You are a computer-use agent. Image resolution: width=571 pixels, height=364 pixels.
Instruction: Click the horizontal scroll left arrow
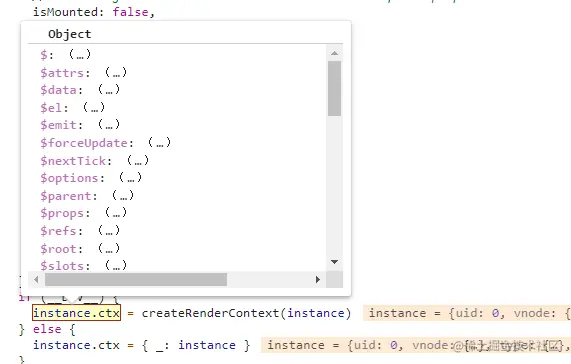(36, 280)
